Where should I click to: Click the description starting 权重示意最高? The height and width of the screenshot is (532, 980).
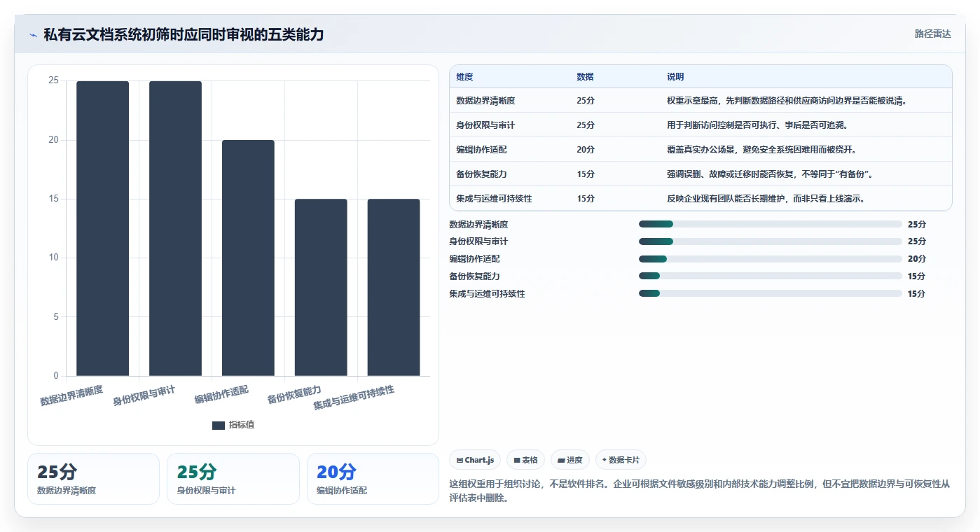point(787,101)
